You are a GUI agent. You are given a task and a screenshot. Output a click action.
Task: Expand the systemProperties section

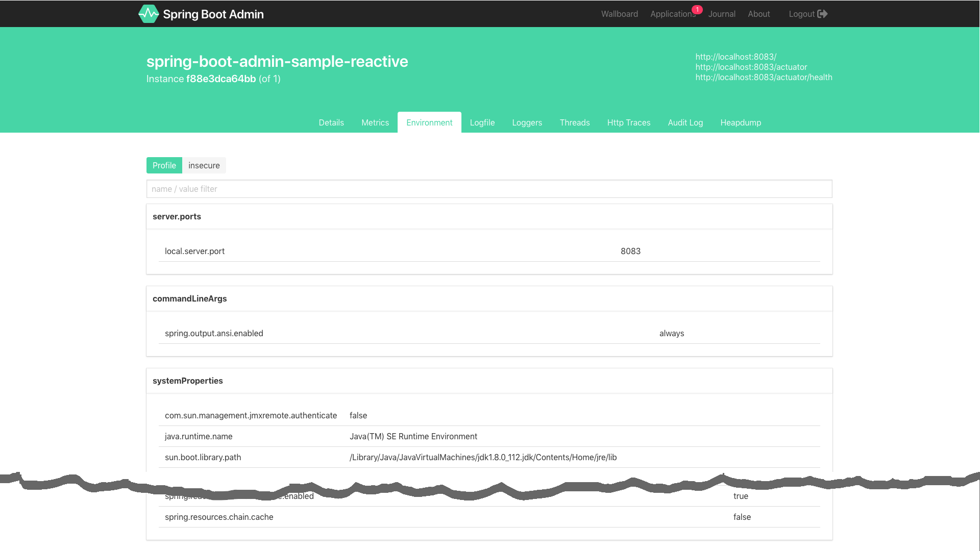(x=188, y=380)
